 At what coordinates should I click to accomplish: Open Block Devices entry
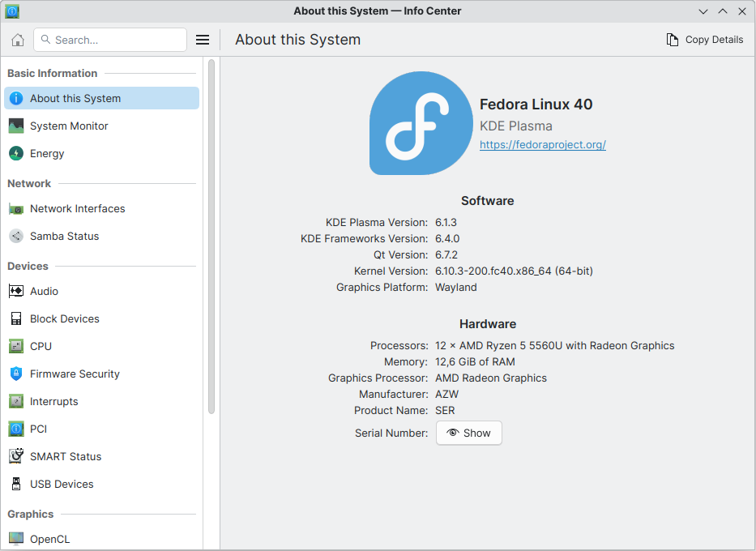coord(102,318)
